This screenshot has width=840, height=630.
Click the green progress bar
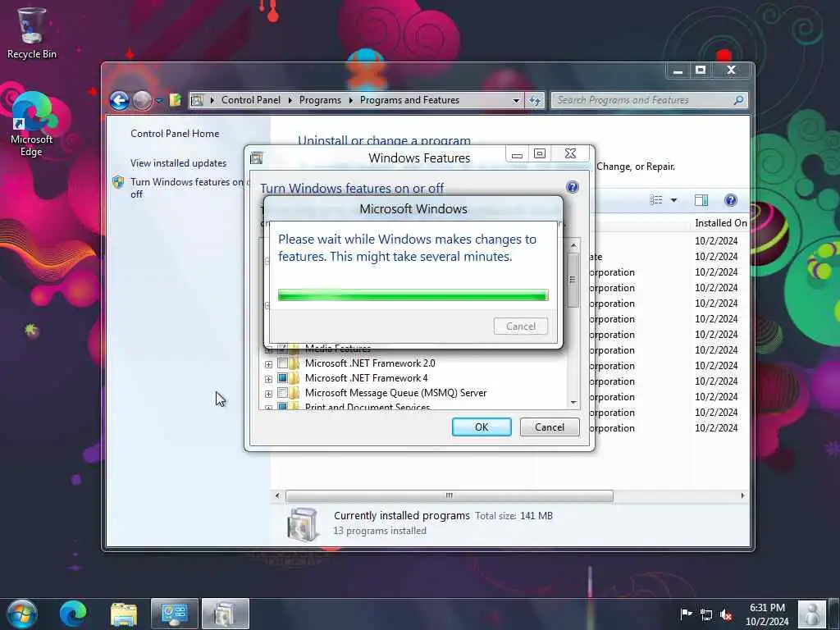tap(413, 294)
